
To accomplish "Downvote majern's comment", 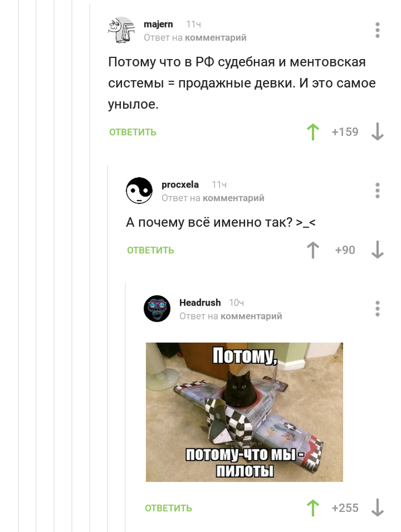I will click(378, 132).
